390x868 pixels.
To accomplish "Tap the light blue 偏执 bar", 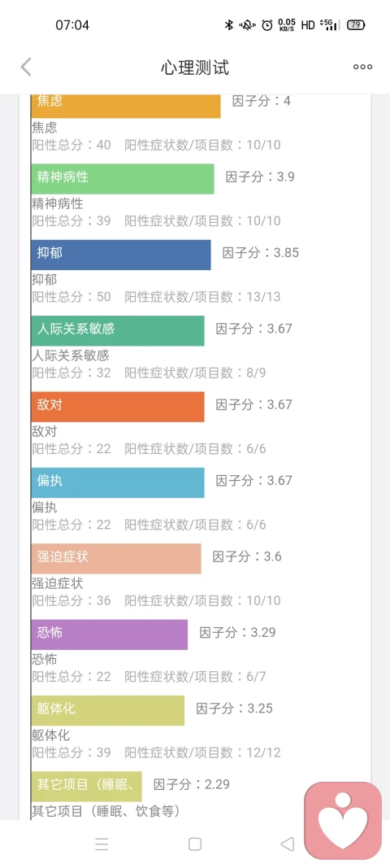I will [x=117, y=482].
